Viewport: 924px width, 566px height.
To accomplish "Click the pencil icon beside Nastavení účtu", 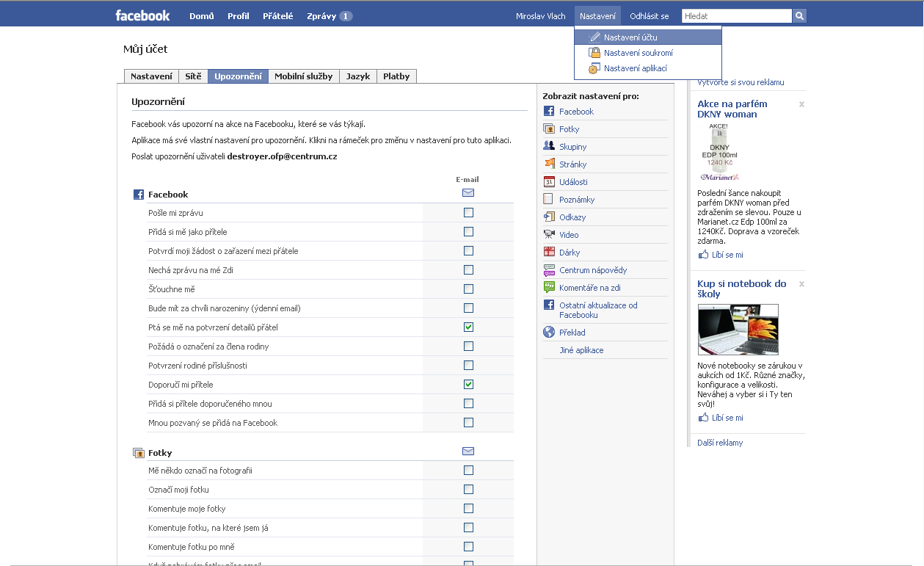I will 594,37.
